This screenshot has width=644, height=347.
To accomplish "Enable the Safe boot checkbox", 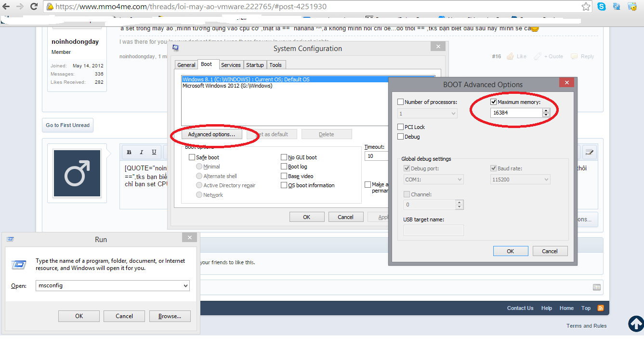I will (192, 157).
